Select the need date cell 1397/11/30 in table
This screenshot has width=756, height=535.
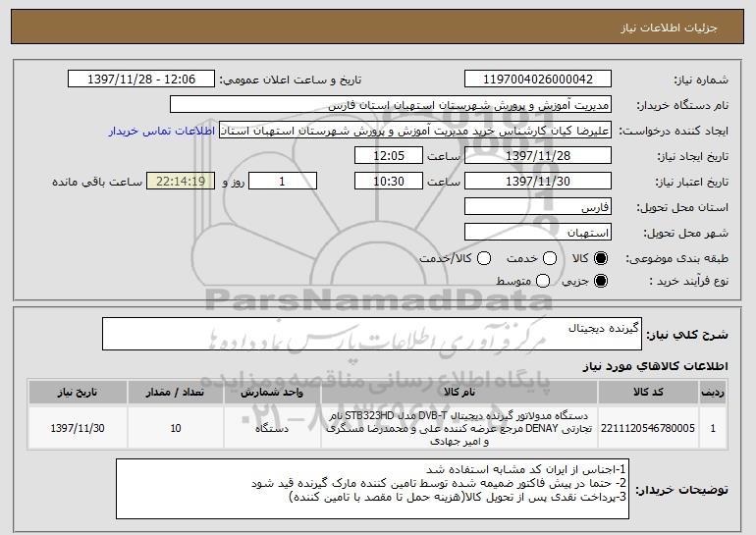[x=78, y=428]
